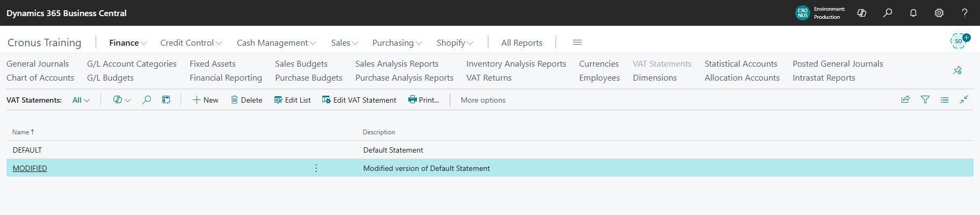Open Employees
Viewport: 980px width, 215px height.
click(599, 77)
